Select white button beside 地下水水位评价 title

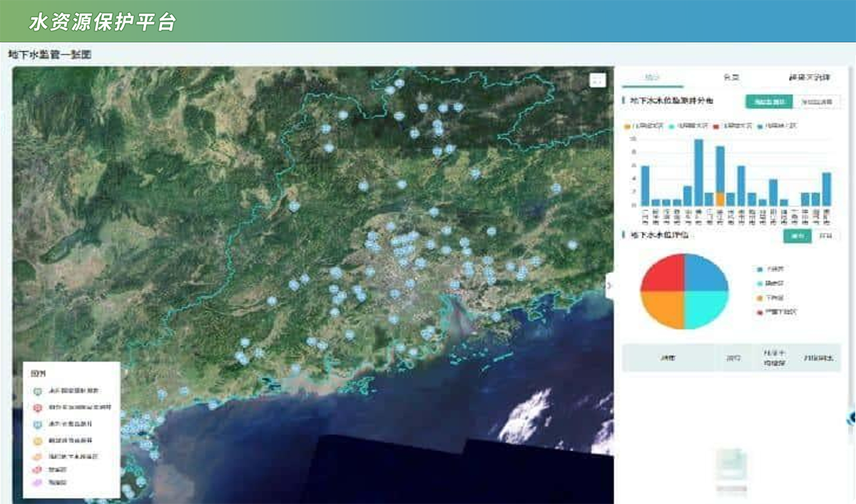click(825, 235)
